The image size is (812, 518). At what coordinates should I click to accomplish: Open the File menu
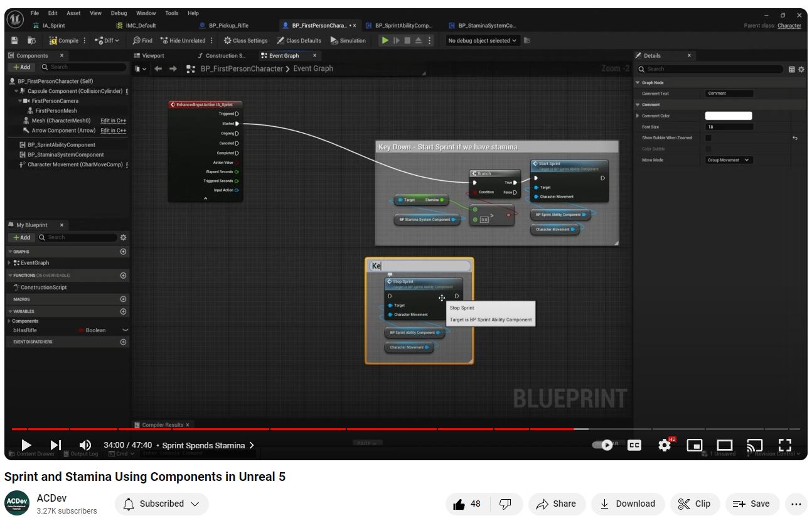pos(35,13)
